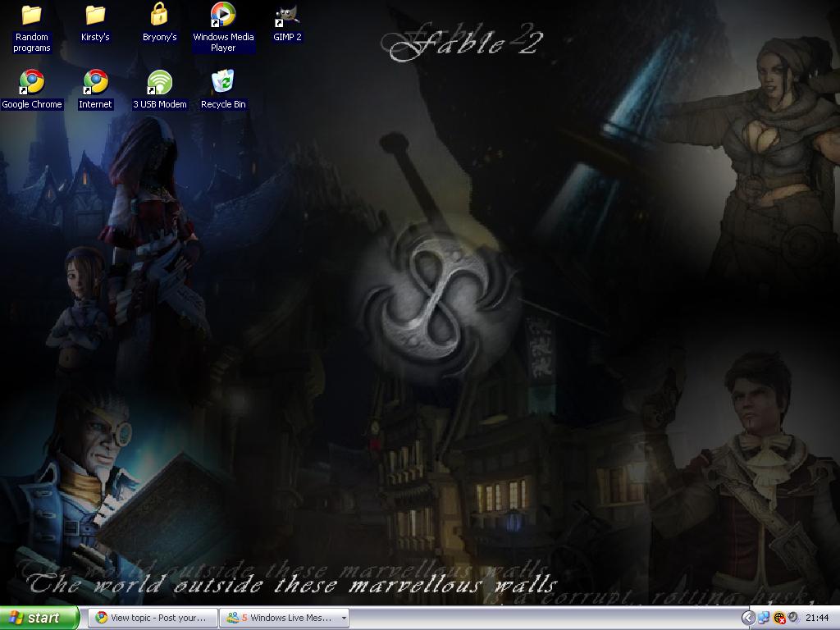Open the Recycle Bin
840x630 pixels.
click(x=223, y=82)
